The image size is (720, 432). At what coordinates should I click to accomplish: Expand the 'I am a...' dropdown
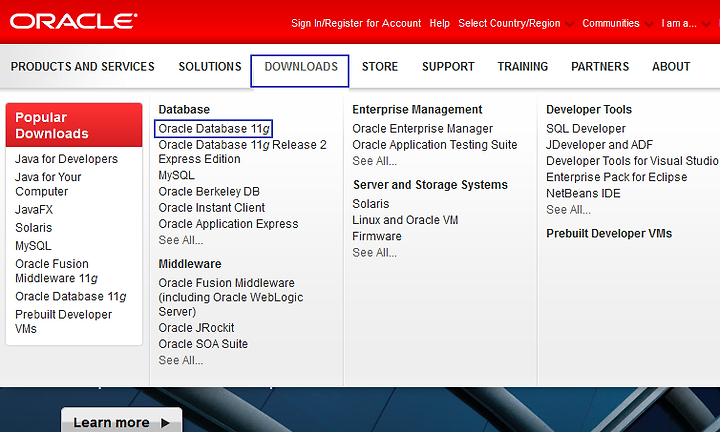(685, 23)
